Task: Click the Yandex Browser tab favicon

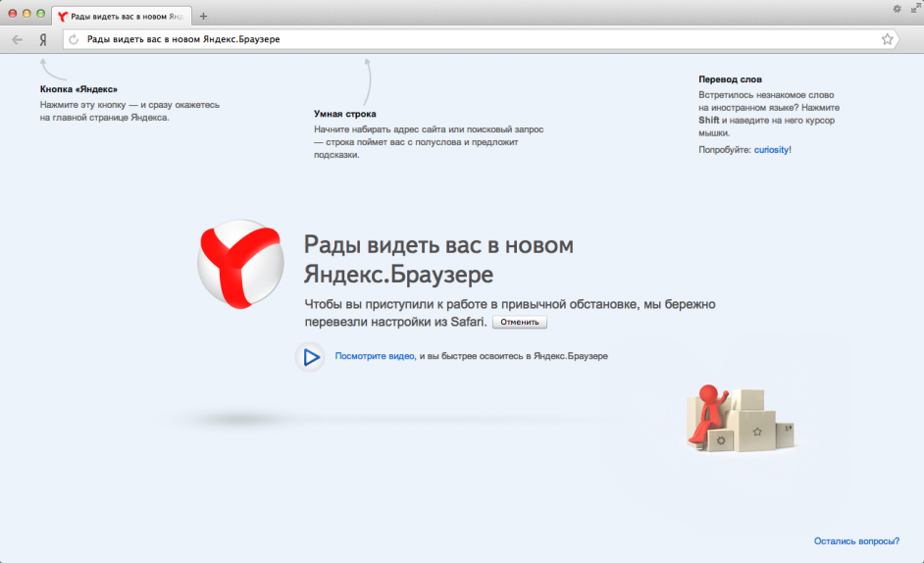Action: pos(63,17)
